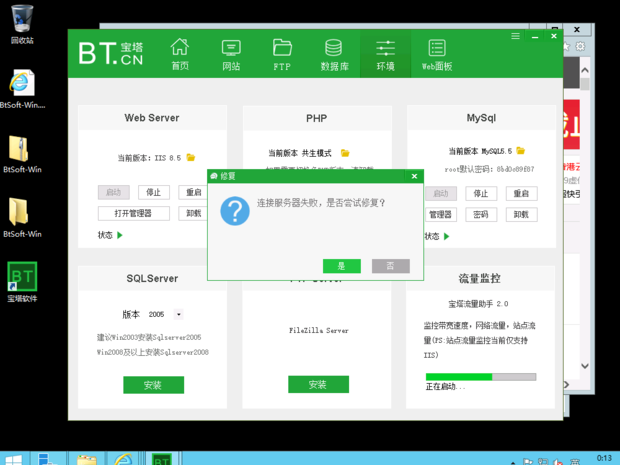Open the BtSoft-Win zipped folder icon
Screen dimensions: 620x465
22,154
